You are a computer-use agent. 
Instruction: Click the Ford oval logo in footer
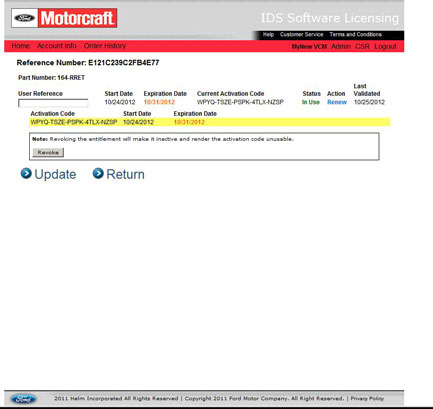pyautogui.click(x=23, y=399)
